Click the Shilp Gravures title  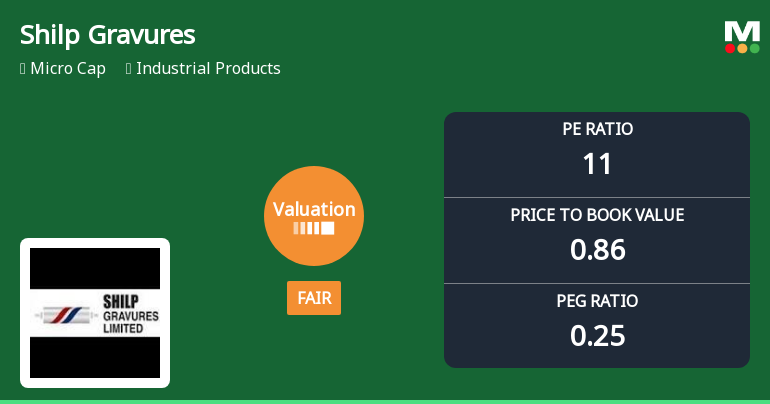click(108, 35)
